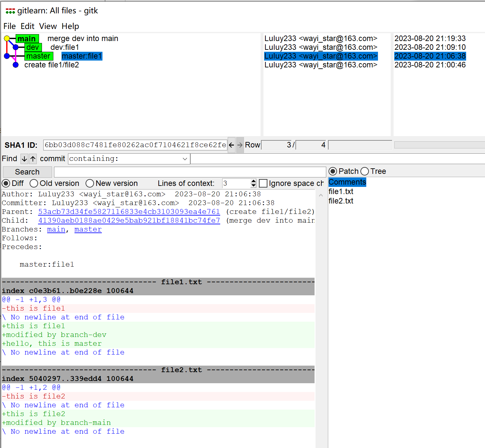Image resolution: width=485 pixels, height=448 pixels.
Task: Click the yellow commit node for main
Action: [7, 39]
